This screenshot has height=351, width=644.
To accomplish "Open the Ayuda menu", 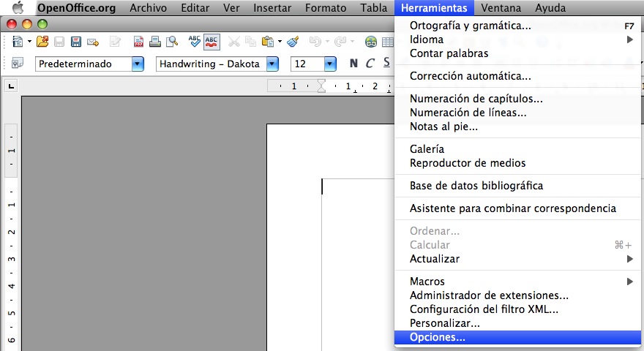I will [x=550, y=8].
